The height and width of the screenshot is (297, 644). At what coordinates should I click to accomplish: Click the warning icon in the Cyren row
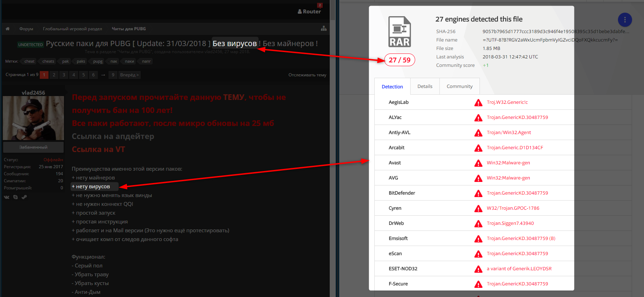point(478,208)
